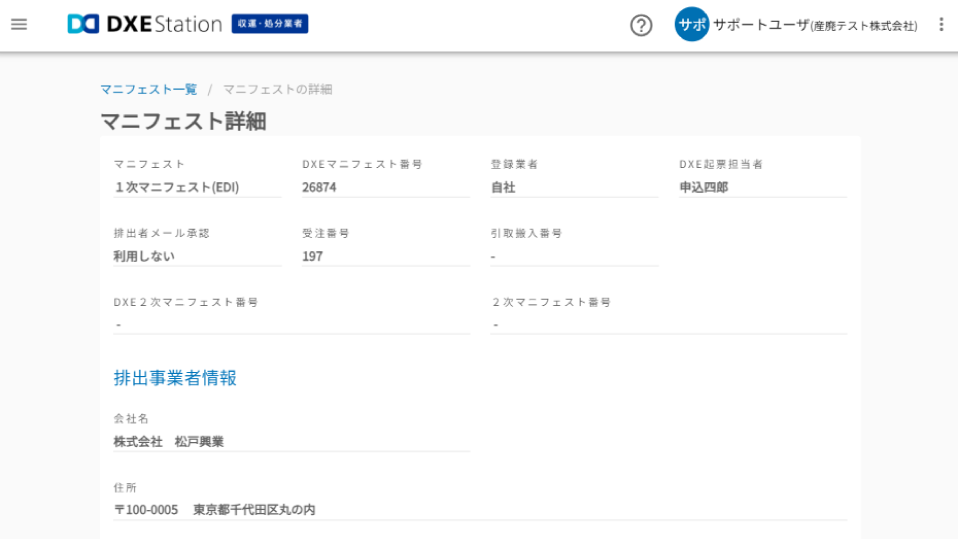Image resolution: width=960 pixels, height=540 pixels.
Task: Open the vertical three-dot options menu
Action: point(940,24)
